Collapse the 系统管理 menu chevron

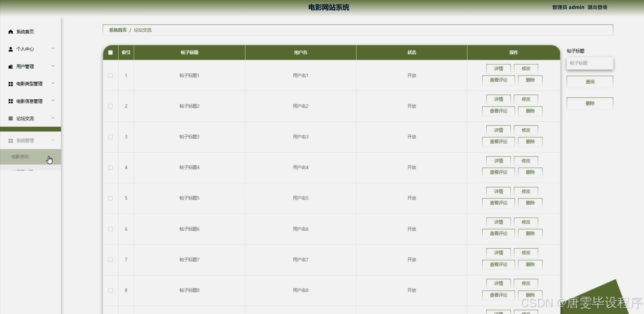[x=53, y=140]
